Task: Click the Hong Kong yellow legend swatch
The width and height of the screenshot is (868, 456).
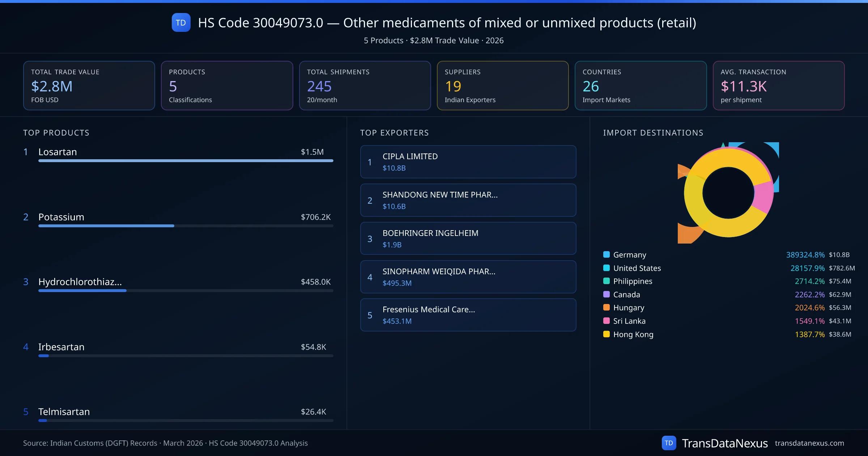Action: pyautogui.click(x=607, y=334)
